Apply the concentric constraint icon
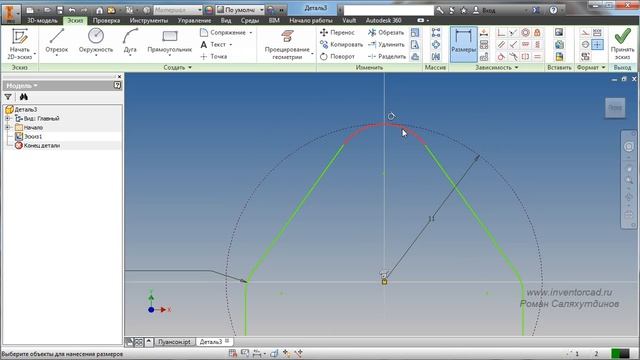 [x=525, y=33]
